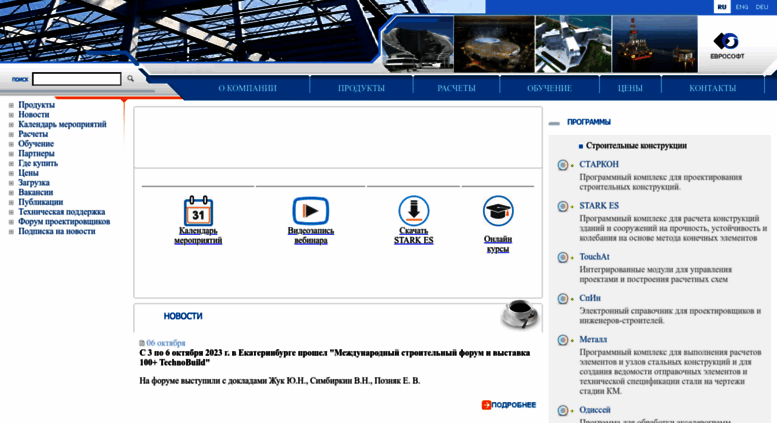Open the Одиссей program link
777x423 pixels.
point(595,410)
